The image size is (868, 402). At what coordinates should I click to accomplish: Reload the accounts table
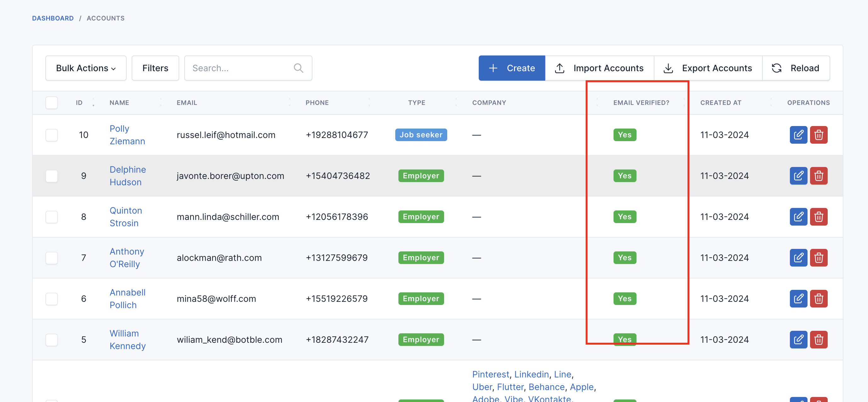796,68
